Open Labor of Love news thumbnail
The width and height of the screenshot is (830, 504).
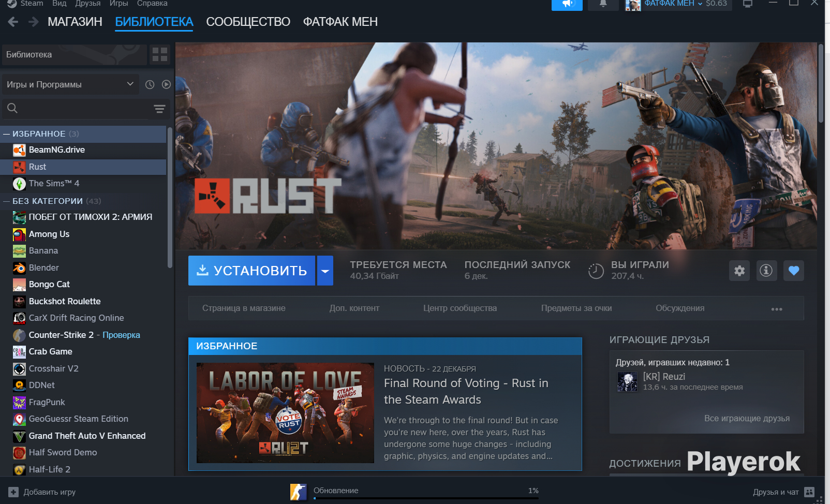(285, 413)
